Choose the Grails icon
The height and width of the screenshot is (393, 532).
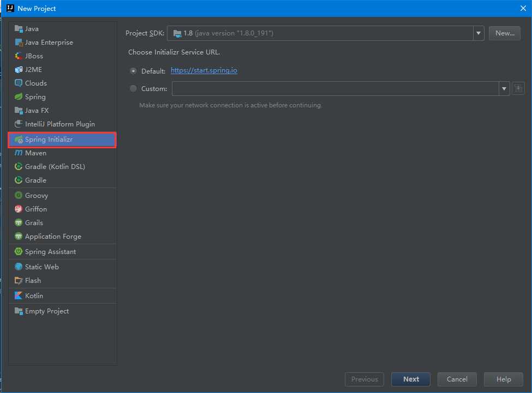[x=19, y=222]
